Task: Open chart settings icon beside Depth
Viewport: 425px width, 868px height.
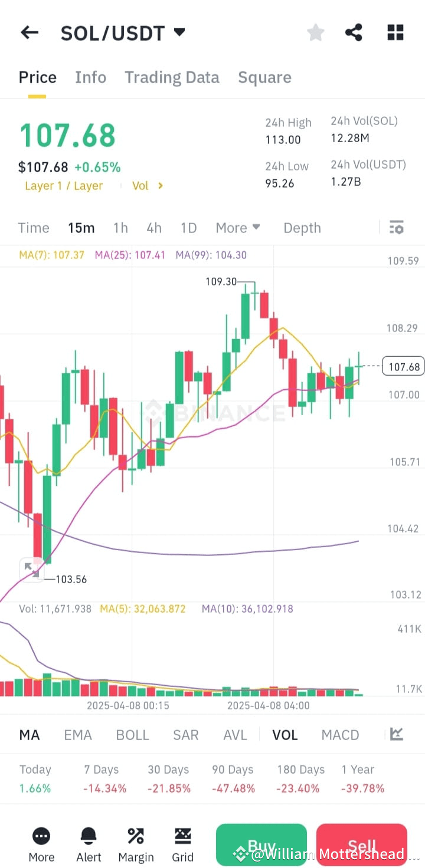Action: [x=396, y=227]
